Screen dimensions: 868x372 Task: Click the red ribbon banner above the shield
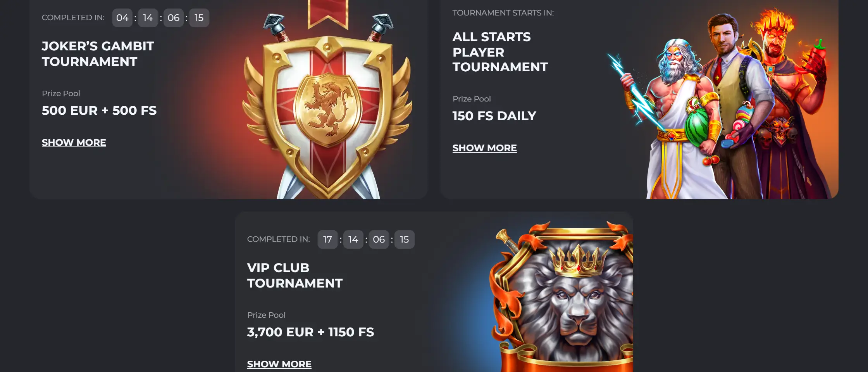pos(328,14)
